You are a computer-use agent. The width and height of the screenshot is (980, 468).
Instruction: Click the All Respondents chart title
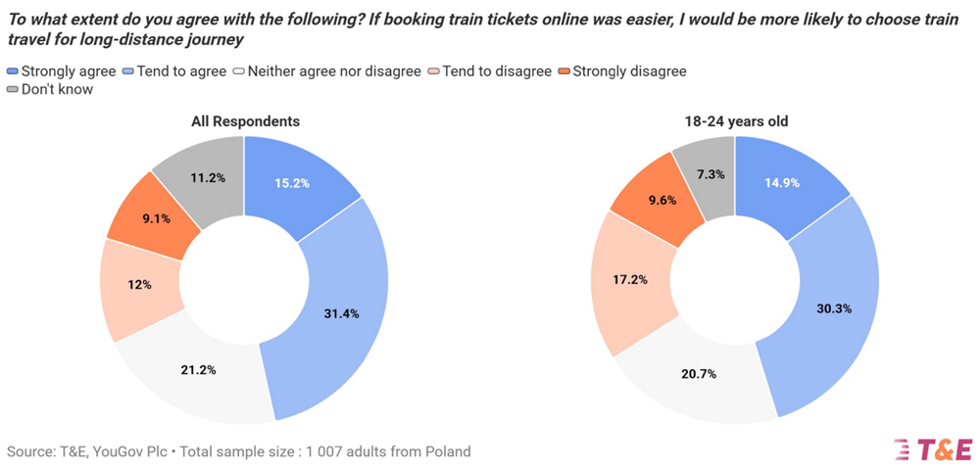click(x=245, y=121)
